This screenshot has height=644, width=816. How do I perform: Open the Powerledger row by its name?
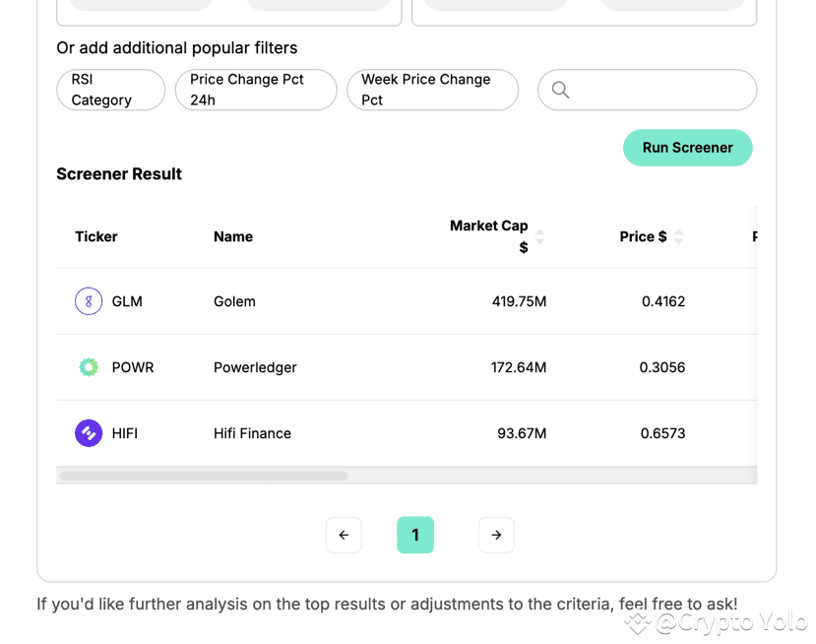(255, 367)
